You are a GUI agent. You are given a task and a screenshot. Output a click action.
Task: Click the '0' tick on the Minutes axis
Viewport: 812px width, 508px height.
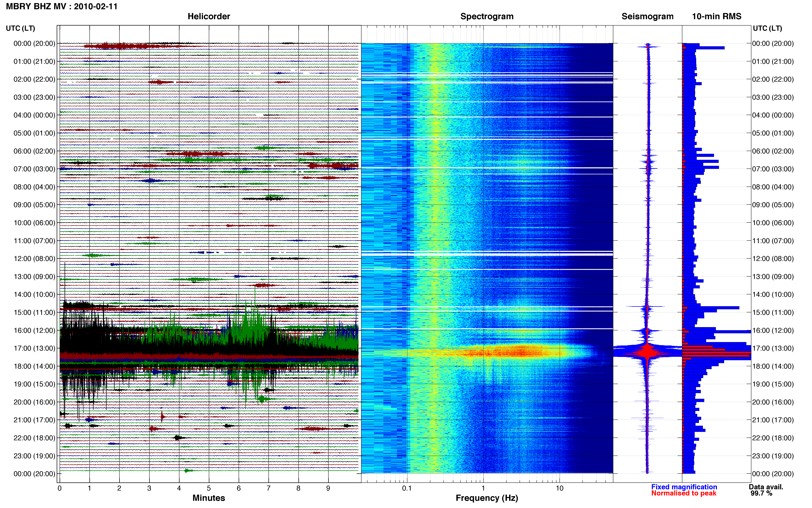[59, 488]
